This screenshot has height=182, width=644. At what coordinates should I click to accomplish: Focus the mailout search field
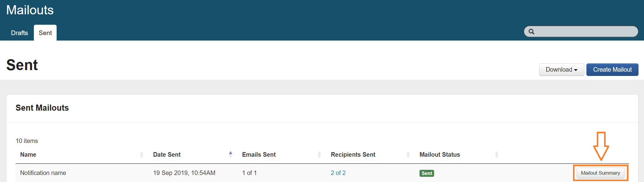click(585, 32)
